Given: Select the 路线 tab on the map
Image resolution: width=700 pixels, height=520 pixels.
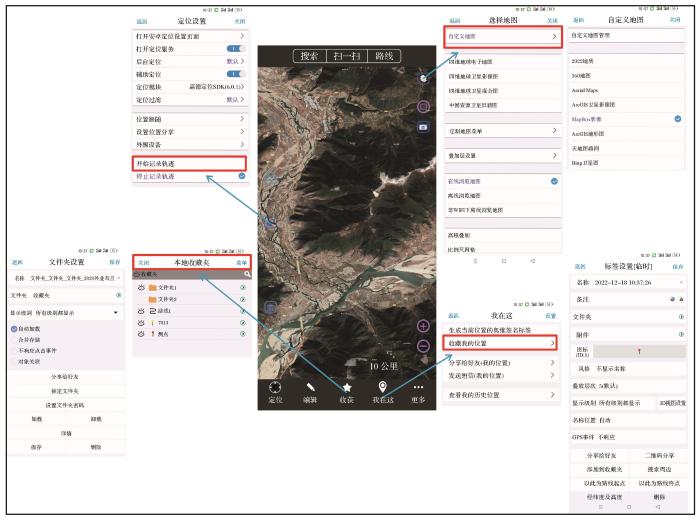Looking at the screenshot, I should tap(385, 56).
